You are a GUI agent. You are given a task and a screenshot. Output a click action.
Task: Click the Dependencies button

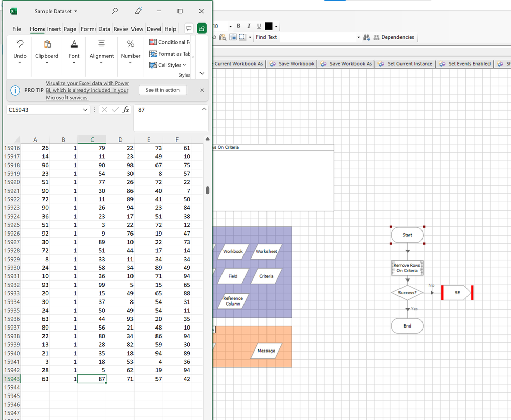pyautogui.click(x=394, y=37)
